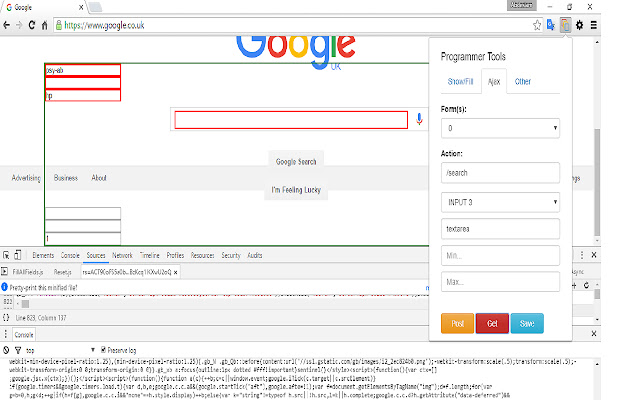
Task: Open the Business footer link
Action: click(x=66, y=178)
